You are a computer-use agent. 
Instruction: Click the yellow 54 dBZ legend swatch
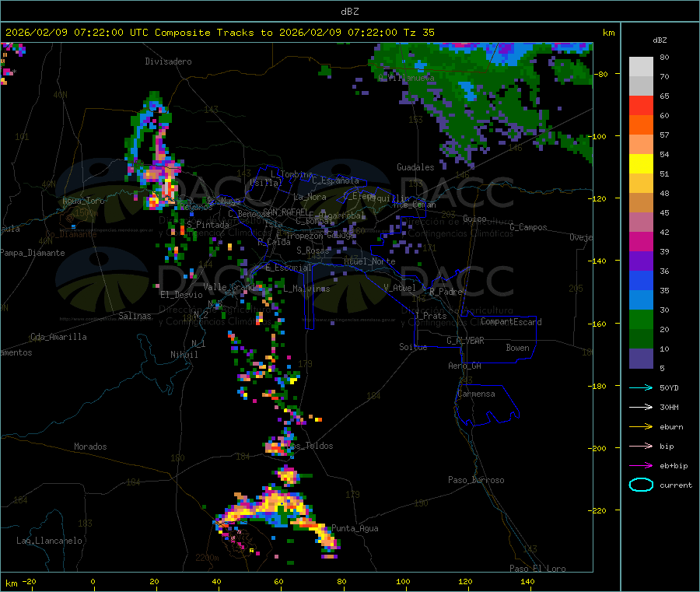click(641, 164)
